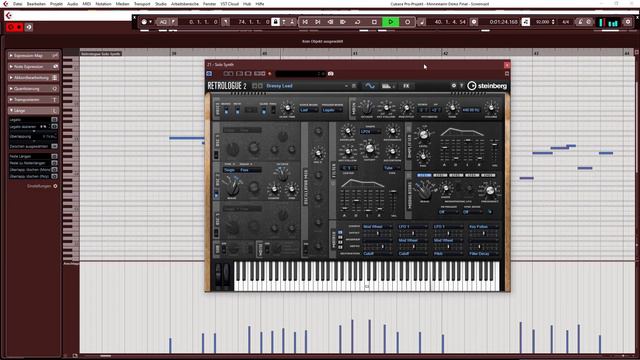Expand the Akkordbearbeitung section
640x360 pixels.
pyautogui.click(x=33, y=78)
